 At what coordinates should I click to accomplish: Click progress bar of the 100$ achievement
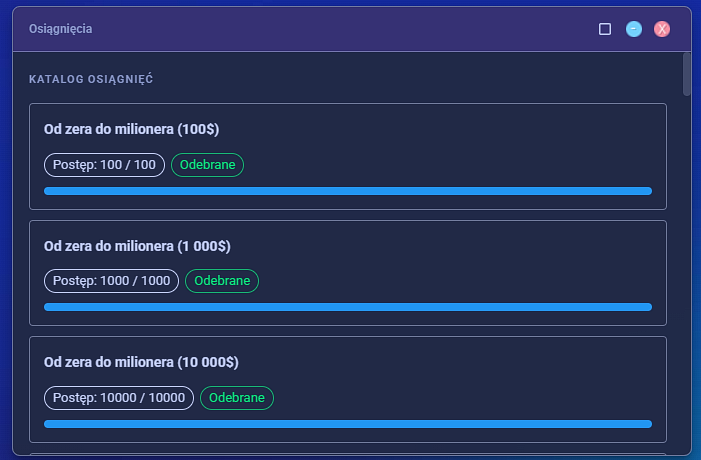(x=348, y=191)
